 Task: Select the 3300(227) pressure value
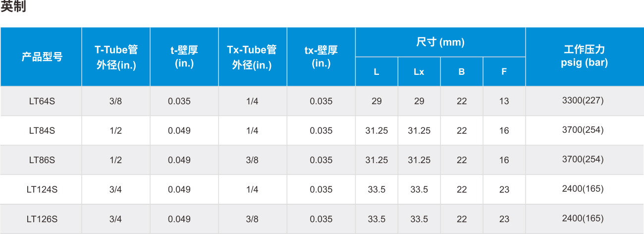[x=583, y=101]
